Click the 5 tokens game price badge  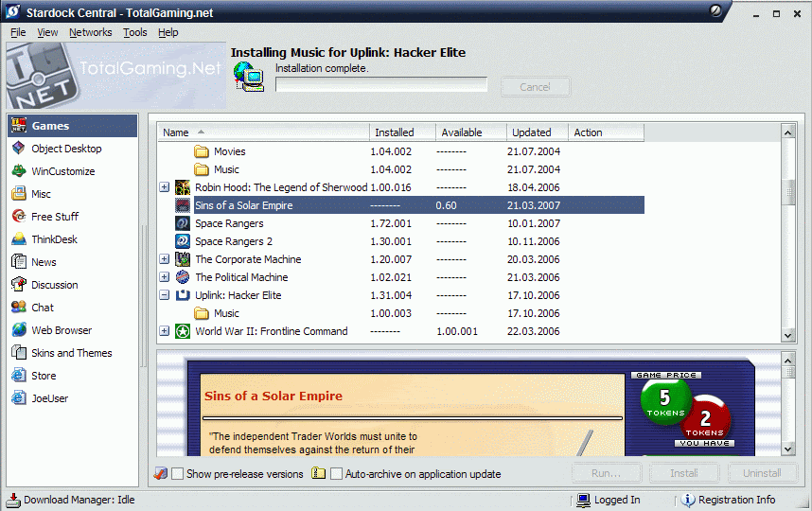coord(665,400)
